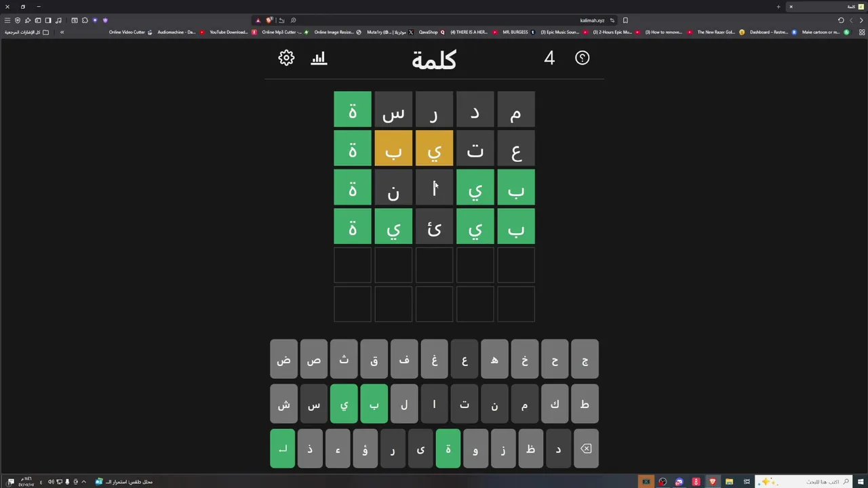
Task: Tap the green ة key on keyboard
Action: point(448,449)
